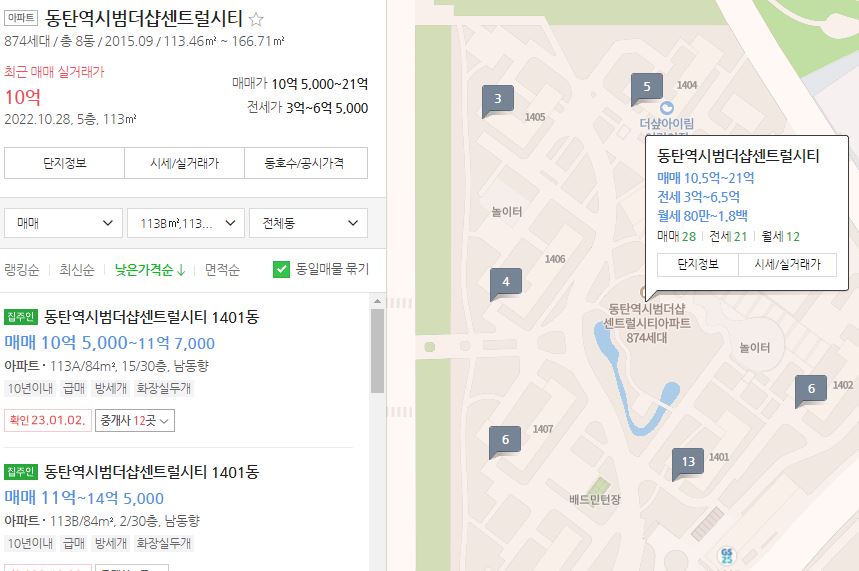
Task: Click the 놀이터 label near building 1402
Action: [x=755, y=347]
